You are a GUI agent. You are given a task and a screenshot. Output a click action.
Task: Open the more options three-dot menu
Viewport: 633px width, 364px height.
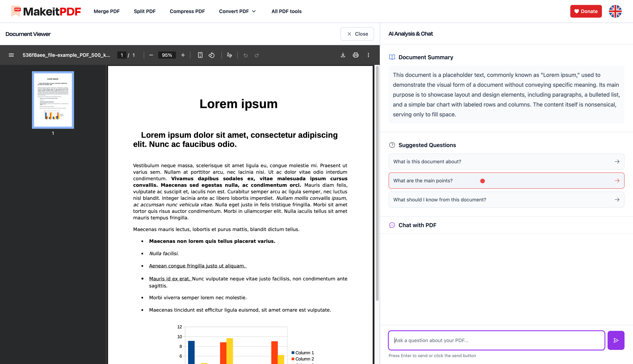point(368,55)
